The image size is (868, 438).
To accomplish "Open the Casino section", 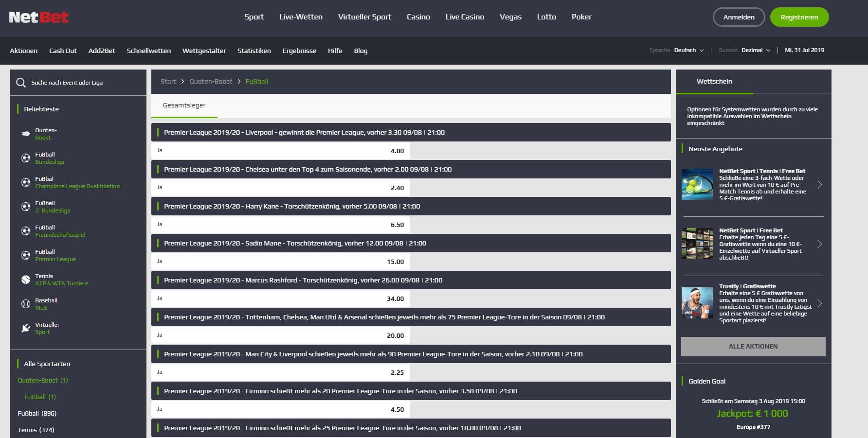I will (x=418, y=17).
